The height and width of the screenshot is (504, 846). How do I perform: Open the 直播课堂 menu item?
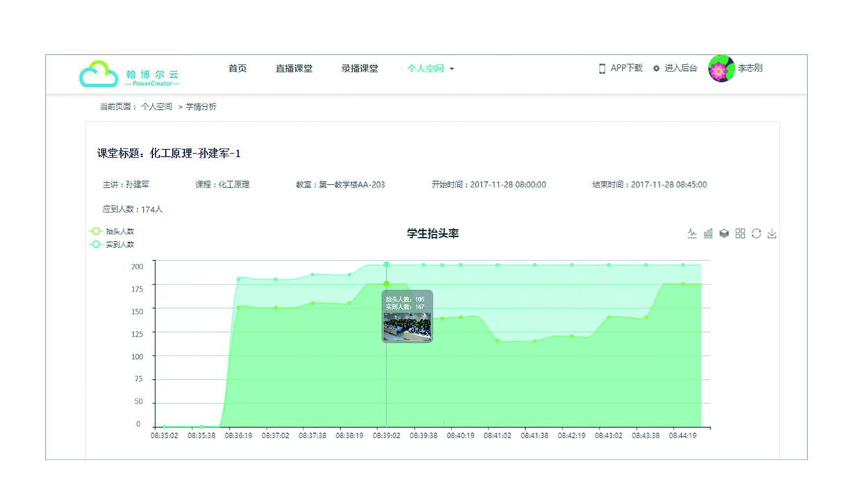tap(294, 69)
